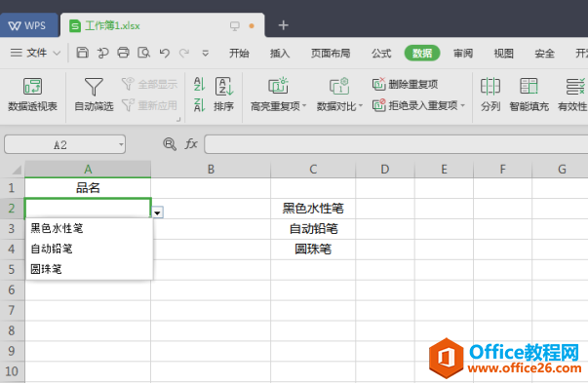Screen dimensions: 588x385
Task: Click the 高亮重复项 icon
Action: pyautogui.click(x=278, y=86)
